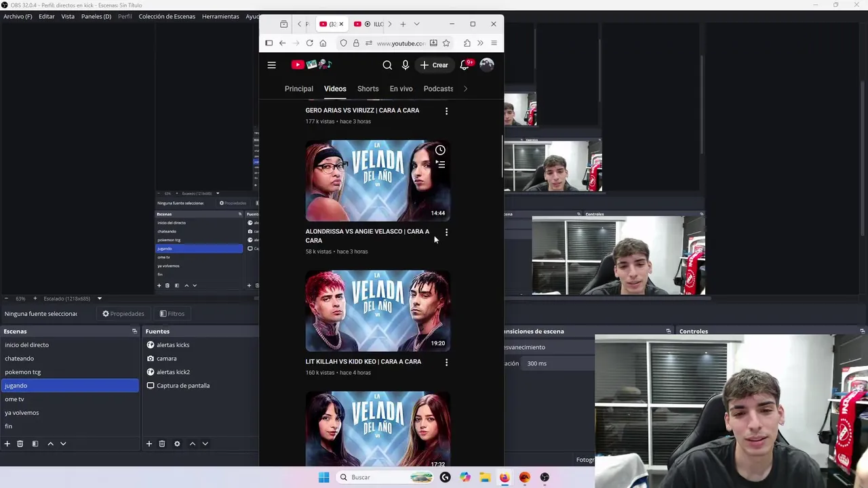Reload the page in Firefox
Image resolution: width=868 pixels, height=488 pixels.
(x=309, y=43)
